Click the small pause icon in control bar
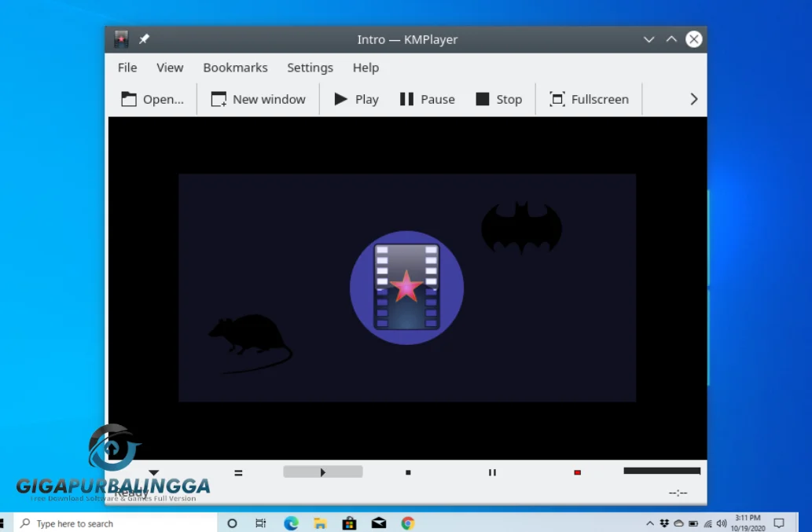812x532 pixels. [493, 472]
